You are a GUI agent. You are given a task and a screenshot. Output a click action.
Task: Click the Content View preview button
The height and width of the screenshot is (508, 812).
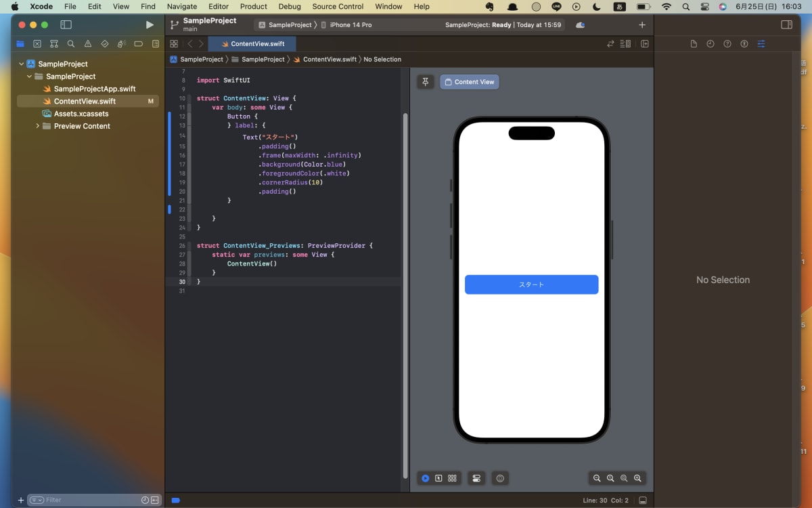pos(470,82)
